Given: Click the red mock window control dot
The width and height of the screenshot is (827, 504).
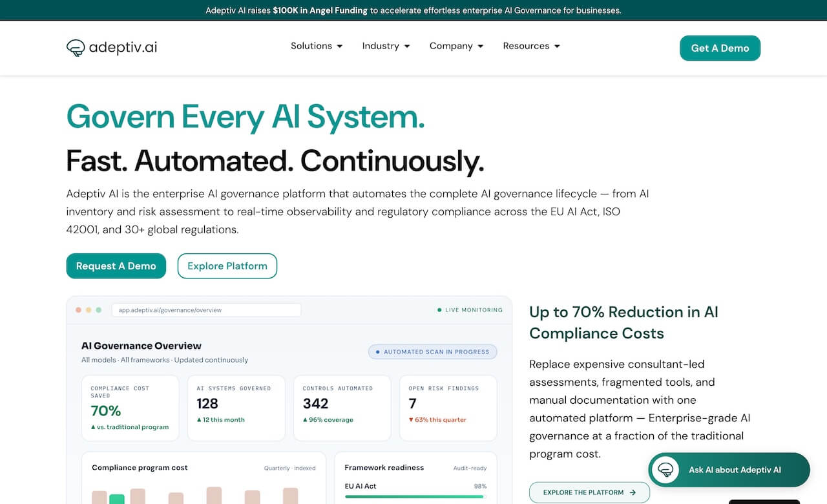Looking at the screenshot, I should tap(78, 310).
